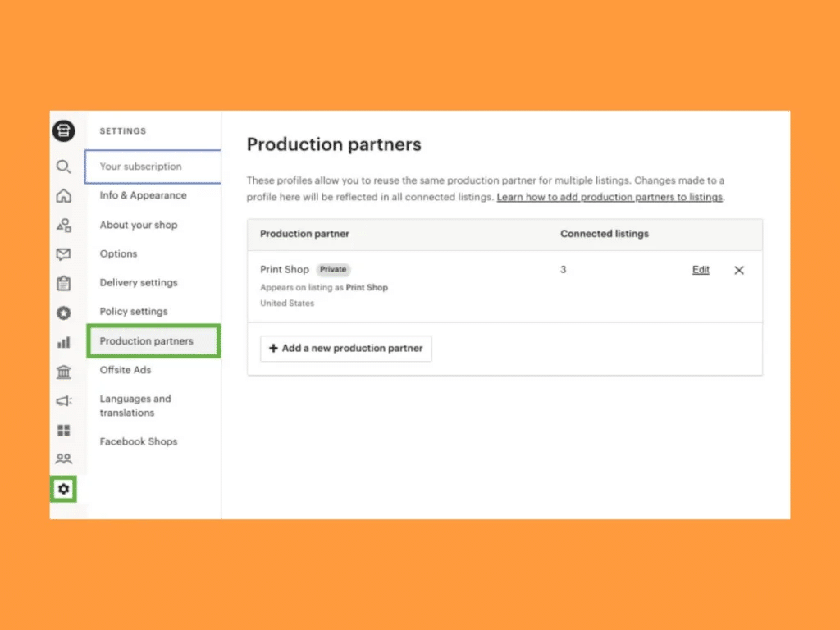
Task: Open the integrations grid icon
Action: (x=63, y=430)
